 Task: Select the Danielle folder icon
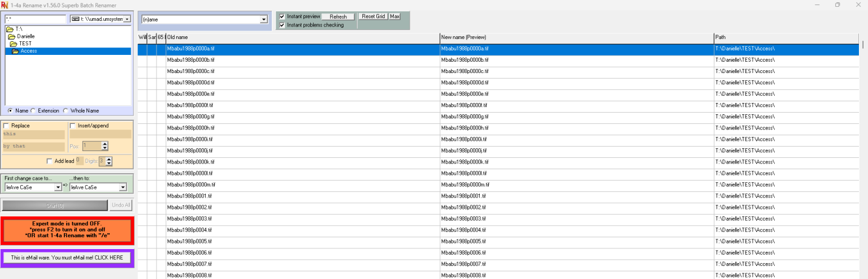click(11, 36)
